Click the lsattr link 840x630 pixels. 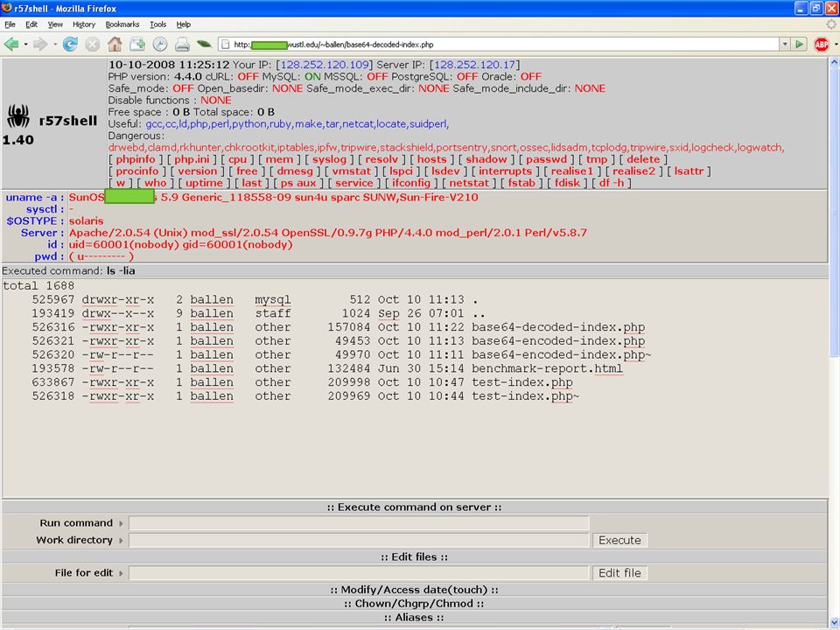click(689, 171)
